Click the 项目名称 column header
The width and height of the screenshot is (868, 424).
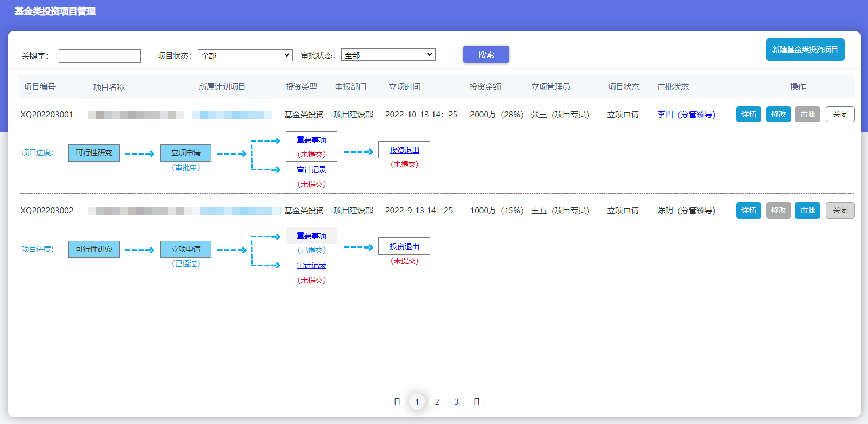pos(109,87)
